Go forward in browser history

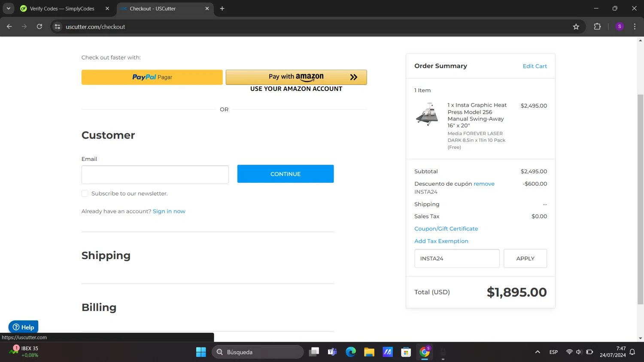tap(24, 27)
